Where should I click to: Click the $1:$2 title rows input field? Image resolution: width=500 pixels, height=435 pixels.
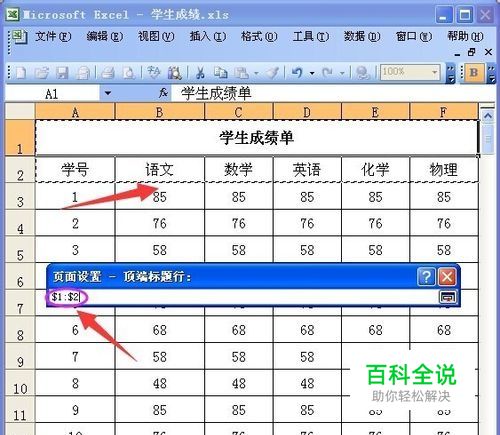(x=243, y=297)
